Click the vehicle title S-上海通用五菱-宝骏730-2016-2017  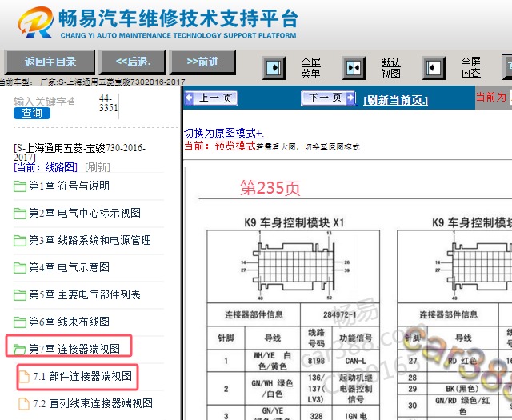pos(79,153)
